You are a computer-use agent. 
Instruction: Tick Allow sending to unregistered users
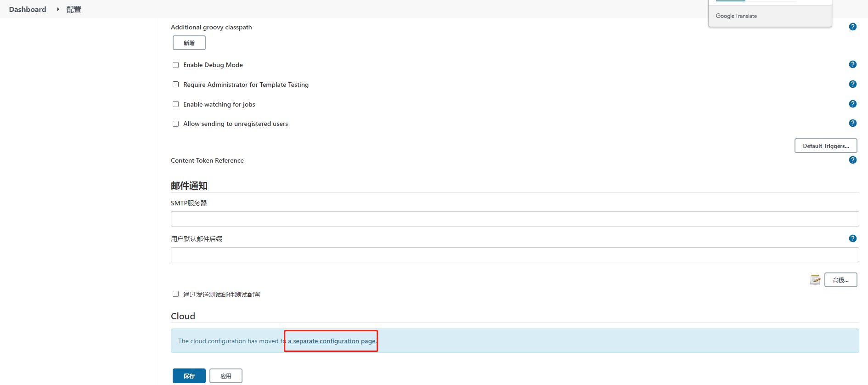tap(175, 124)
